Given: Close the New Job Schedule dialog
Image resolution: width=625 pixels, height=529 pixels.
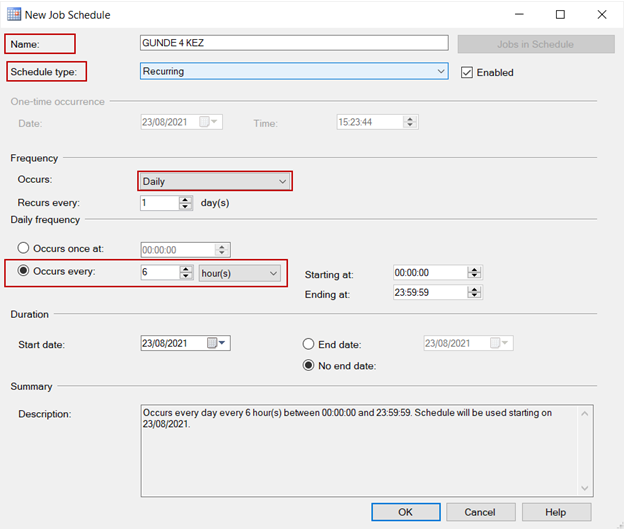Looking at the screenshot, I should tap(602, 15).
